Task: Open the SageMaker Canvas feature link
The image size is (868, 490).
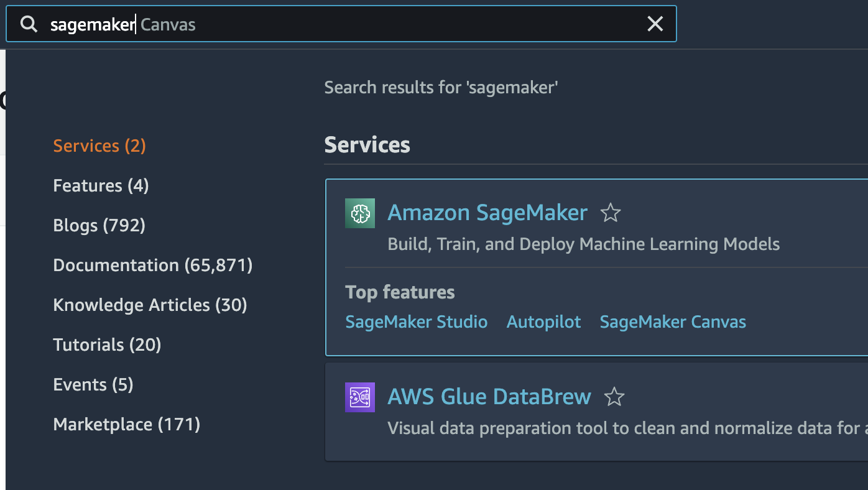Action: [x=672, y=322]
